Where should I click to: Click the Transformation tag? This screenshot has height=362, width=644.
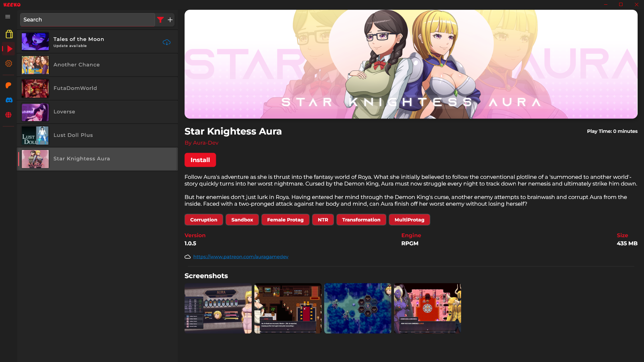coord(361,220)
